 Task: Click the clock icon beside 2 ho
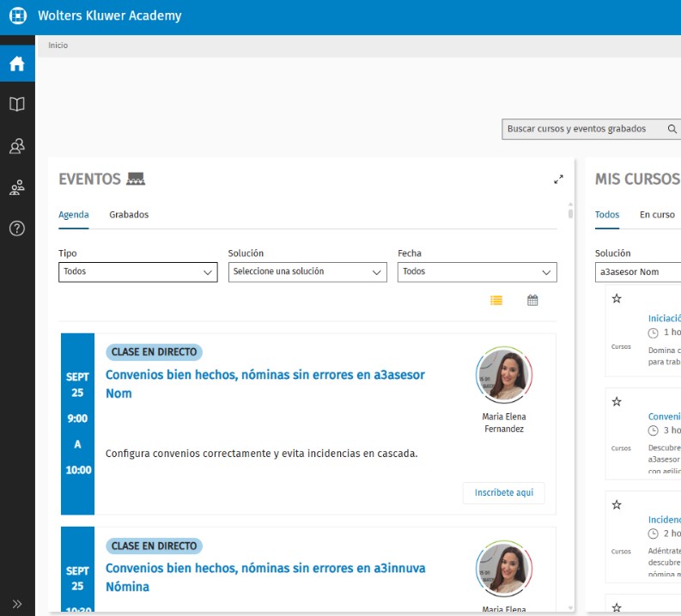click(654, 534)
